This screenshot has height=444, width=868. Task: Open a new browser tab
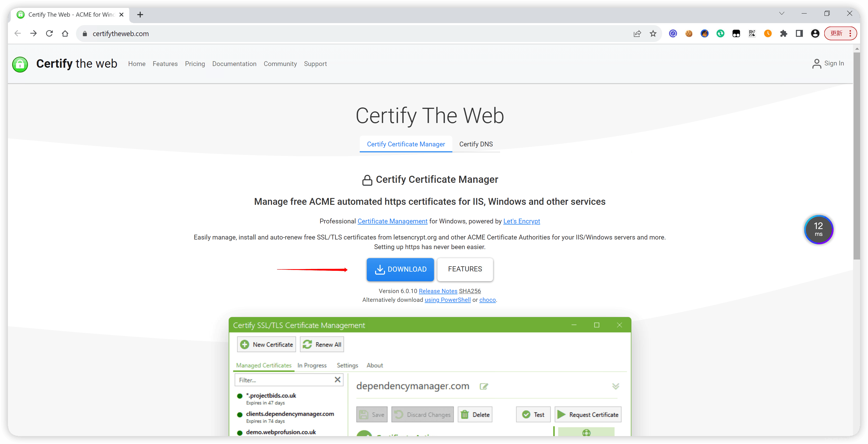point(140,14)
